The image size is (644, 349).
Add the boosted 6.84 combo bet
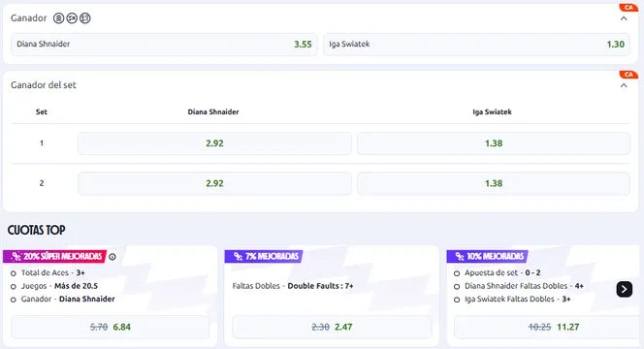110,327
